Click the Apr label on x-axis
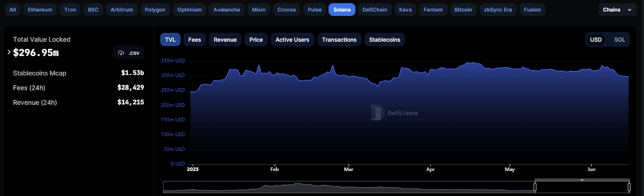Viewport: 644px width, 196px height. click(x=430, y=169)
